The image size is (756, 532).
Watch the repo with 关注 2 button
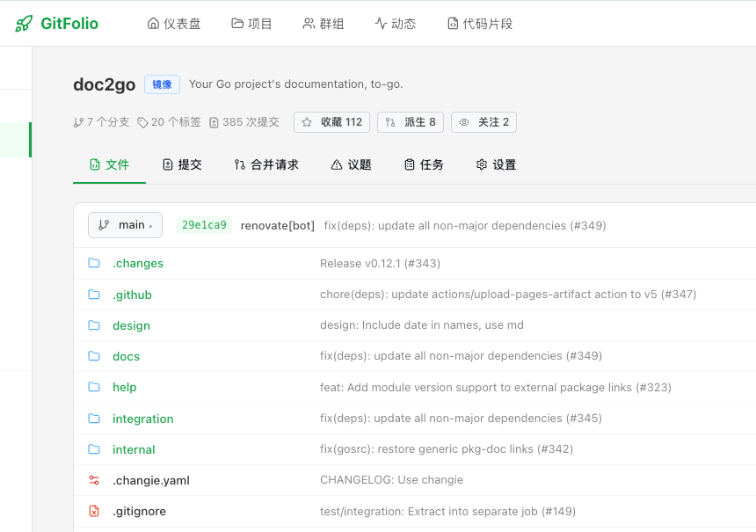click(483, 122)
